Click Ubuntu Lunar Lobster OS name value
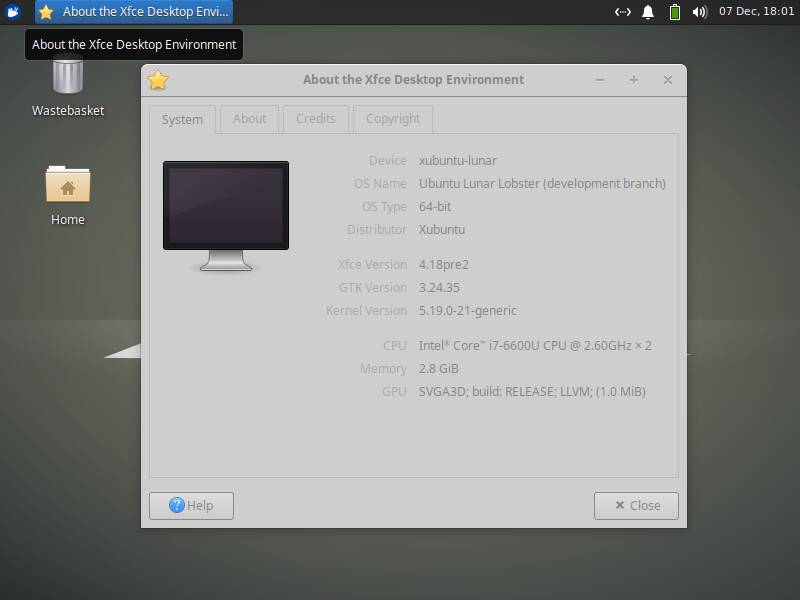 click(542, 184)
